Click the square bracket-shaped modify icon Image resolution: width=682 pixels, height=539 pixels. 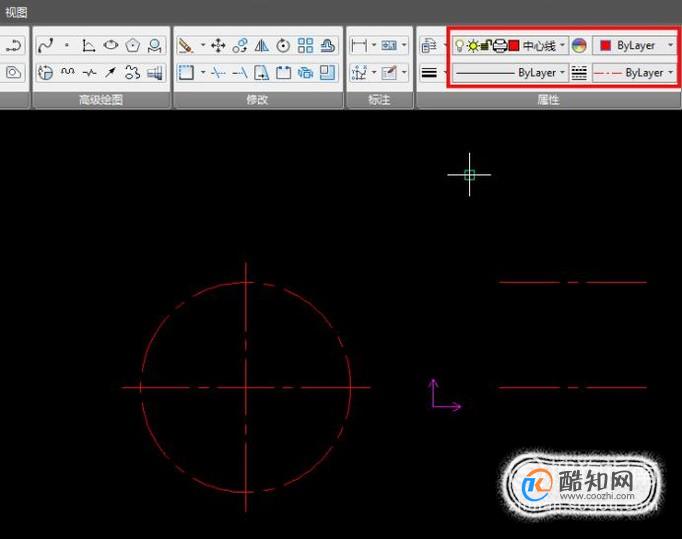(284, 72)
